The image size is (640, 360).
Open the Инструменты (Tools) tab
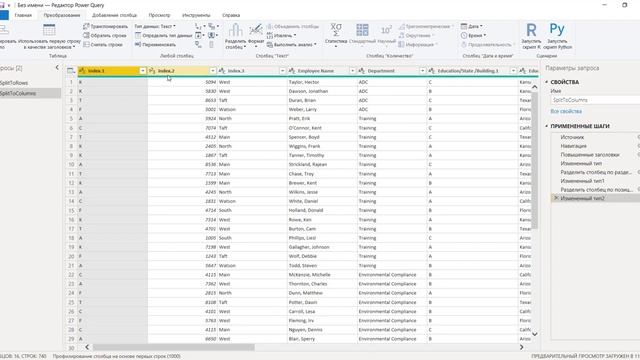196,15
